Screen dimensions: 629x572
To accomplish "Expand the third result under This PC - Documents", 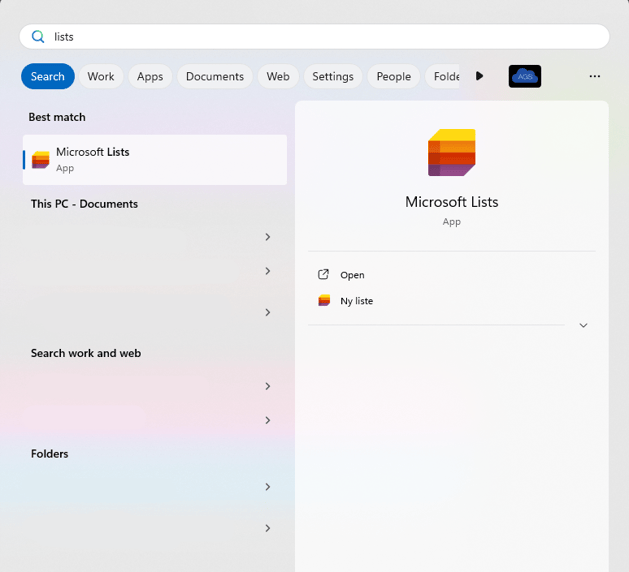I will click(x=268, y=312).
